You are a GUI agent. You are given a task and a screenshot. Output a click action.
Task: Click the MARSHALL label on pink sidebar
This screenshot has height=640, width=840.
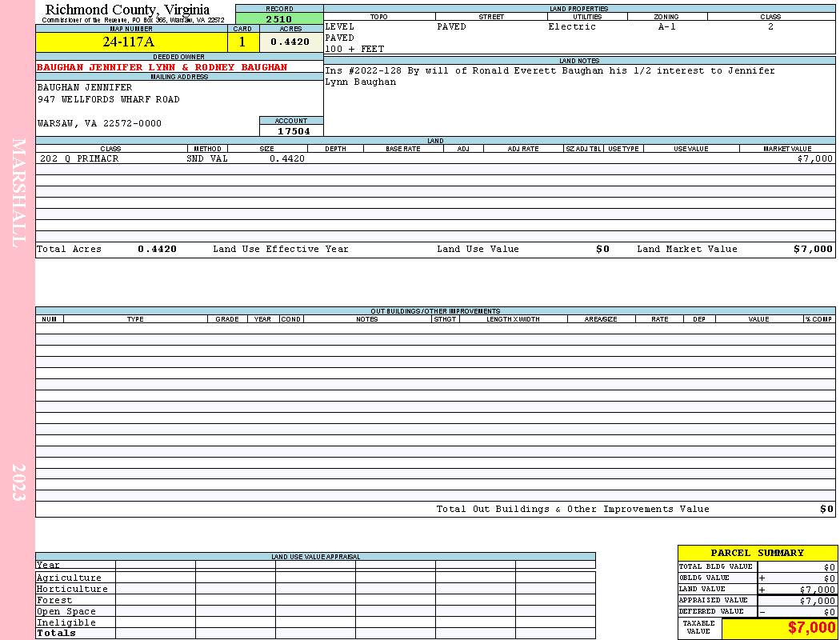18,193
